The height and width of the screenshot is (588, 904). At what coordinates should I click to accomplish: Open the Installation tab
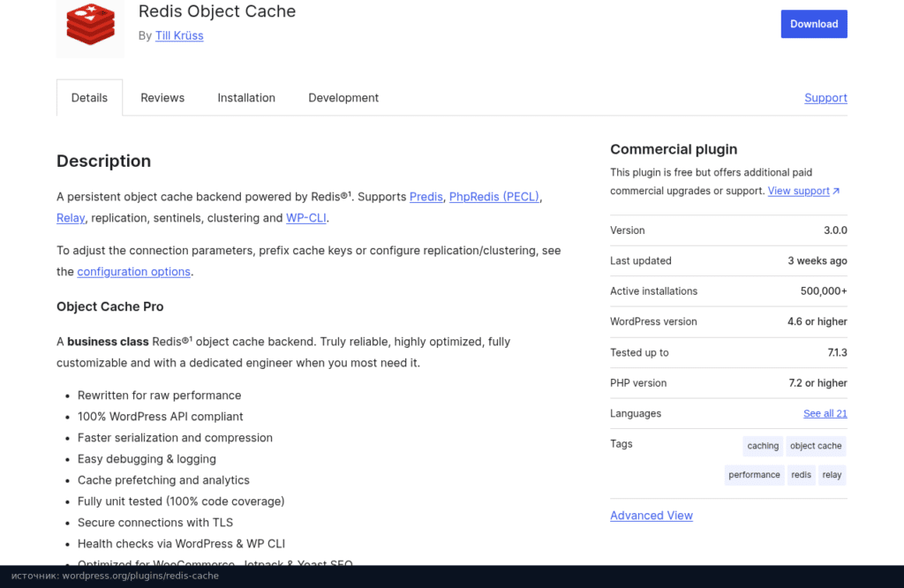point(246,98)
